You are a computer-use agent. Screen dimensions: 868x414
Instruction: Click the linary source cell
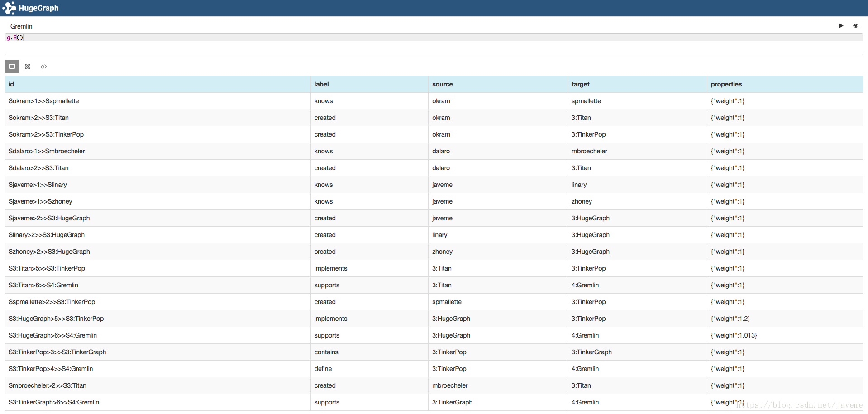point(498,235)
